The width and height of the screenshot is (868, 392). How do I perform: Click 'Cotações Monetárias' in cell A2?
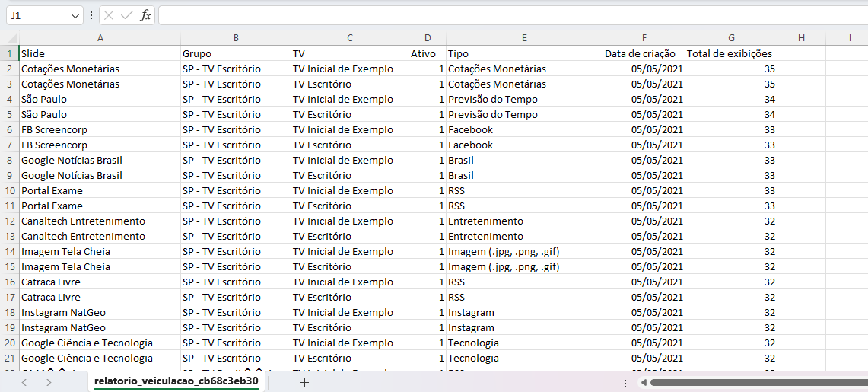click(x=70, y=69)
